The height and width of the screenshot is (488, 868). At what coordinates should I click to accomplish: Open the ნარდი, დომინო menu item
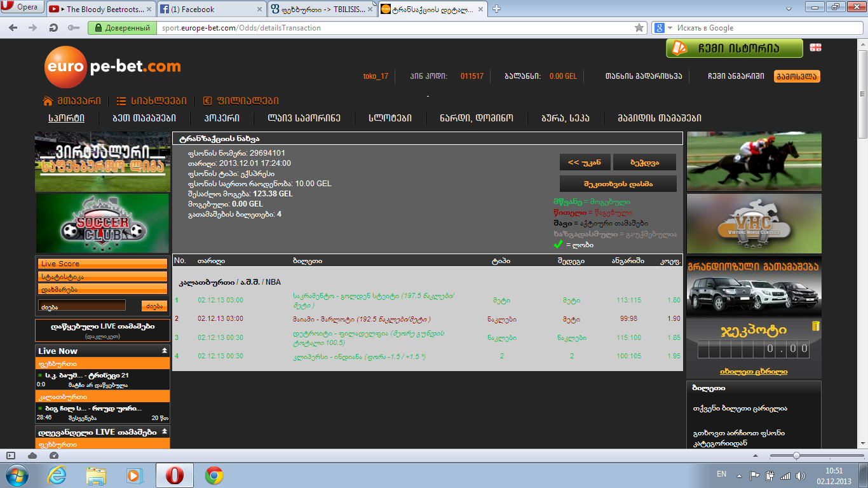pos(476,118)
